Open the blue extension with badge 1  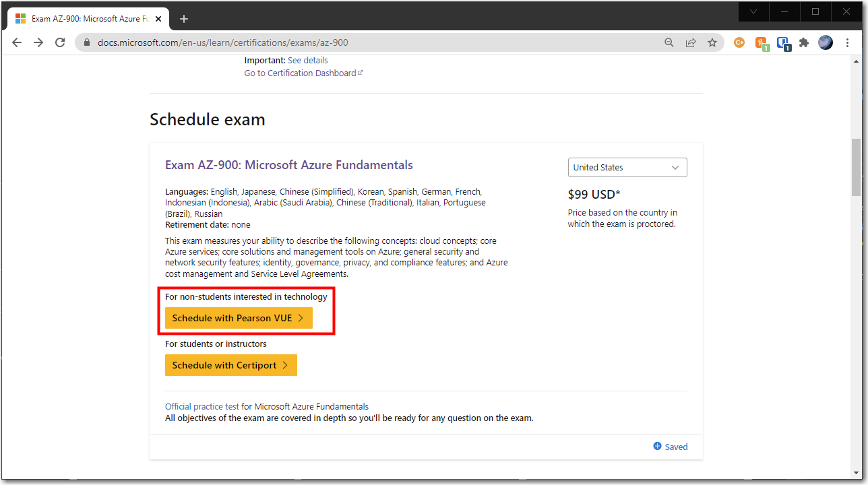[783, 43]
